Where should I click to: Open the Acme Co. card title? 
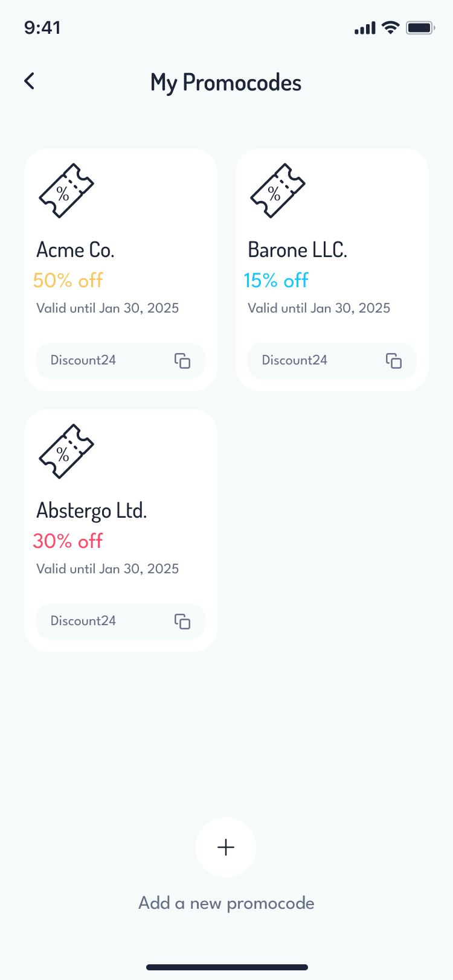click(75, 250)
